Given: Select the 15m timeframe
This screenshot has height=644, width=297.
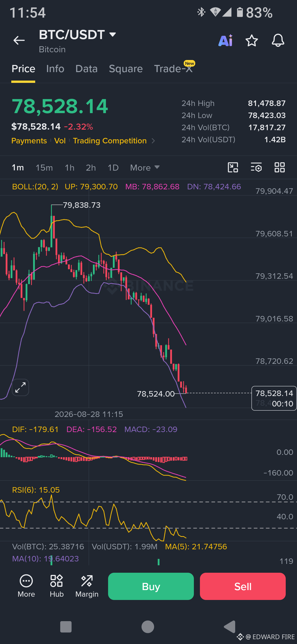Looking at the screenshot, I should pos(44,168).
